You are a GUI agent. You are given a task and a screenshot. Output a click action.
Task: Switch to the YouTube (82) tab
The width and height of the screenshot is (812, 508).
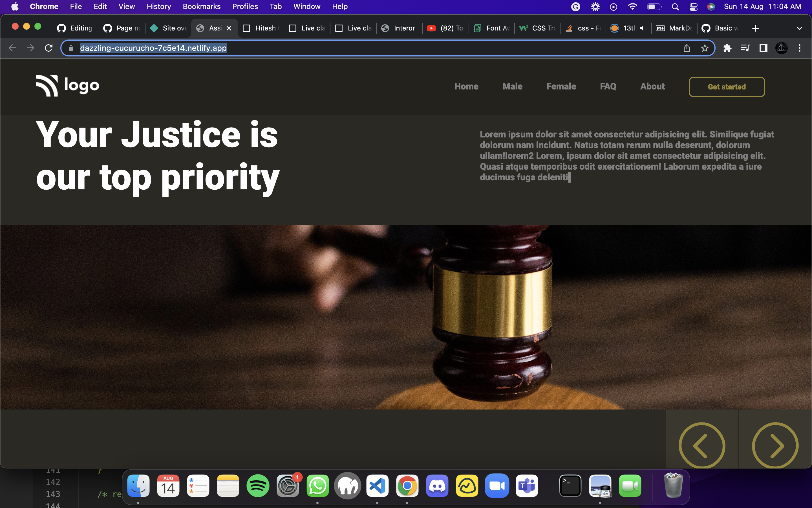coord(445,28)
